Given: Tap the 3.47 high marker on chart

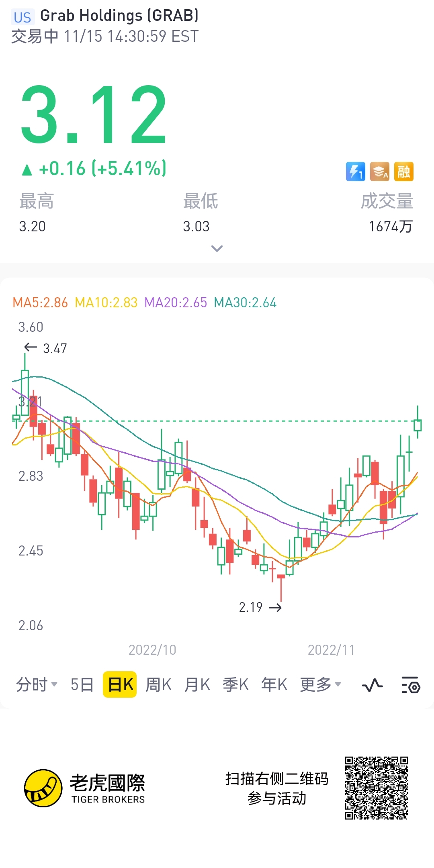Looking at the screenshot, I should click(45, 348).
